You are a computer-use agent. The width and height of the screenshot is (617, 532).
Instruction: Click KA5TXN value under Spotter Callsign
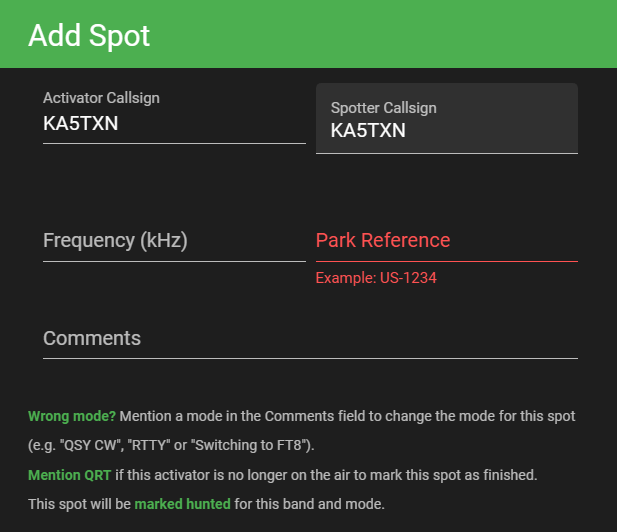tap(368, 130)
